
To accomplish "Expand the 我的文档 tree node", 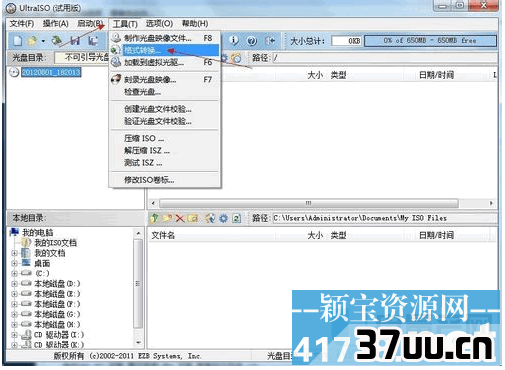I will click(14, 253).
